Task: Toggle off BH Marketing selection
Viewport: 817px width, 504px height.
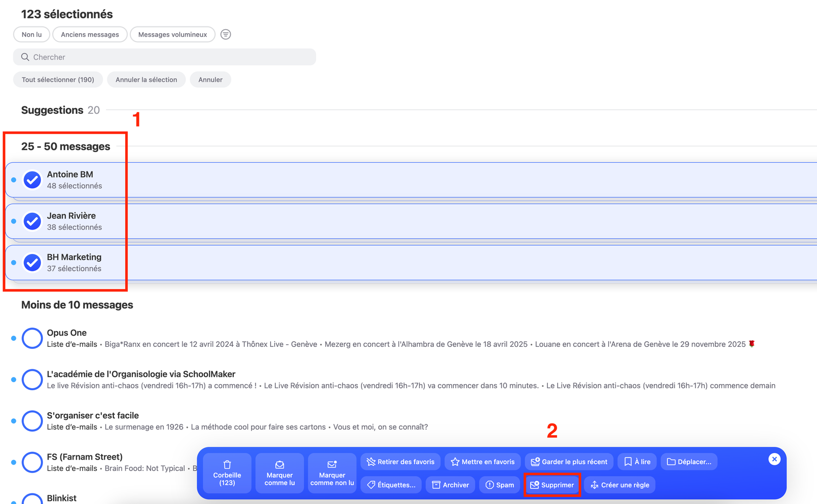Action: [x=32, y=263]
